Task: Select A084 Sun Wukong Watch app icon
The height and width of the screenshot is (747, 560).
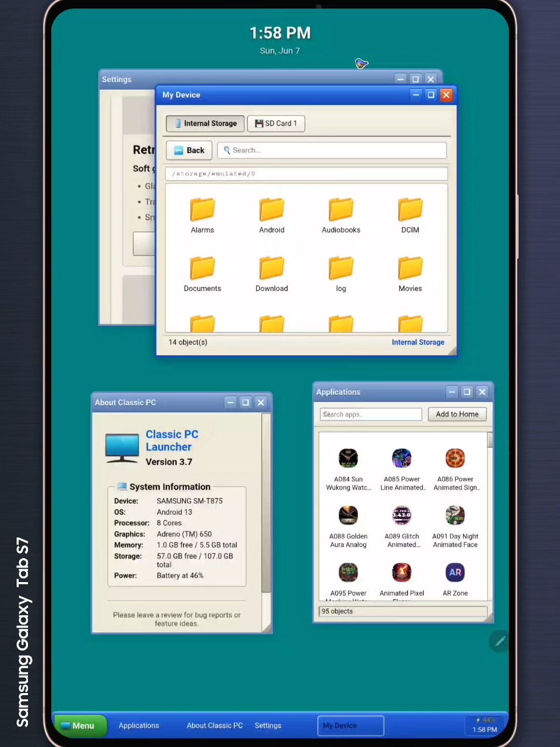Action: (348, 459)
